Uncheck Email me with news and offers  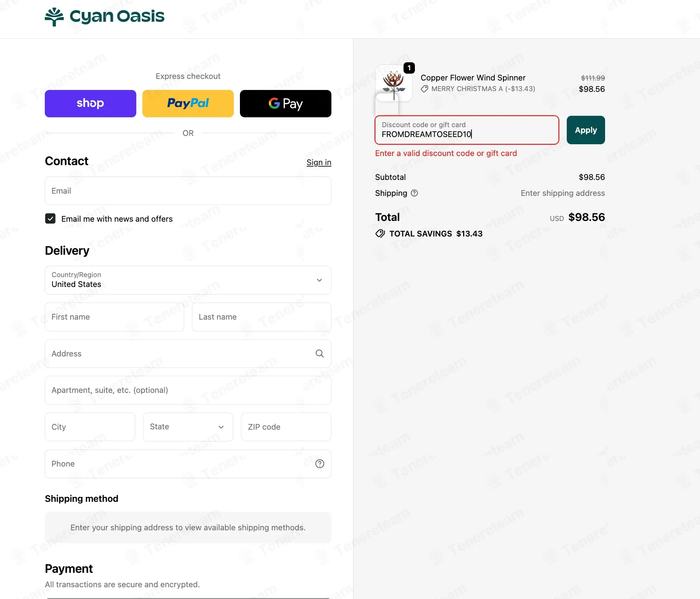(x=50, y=219)
